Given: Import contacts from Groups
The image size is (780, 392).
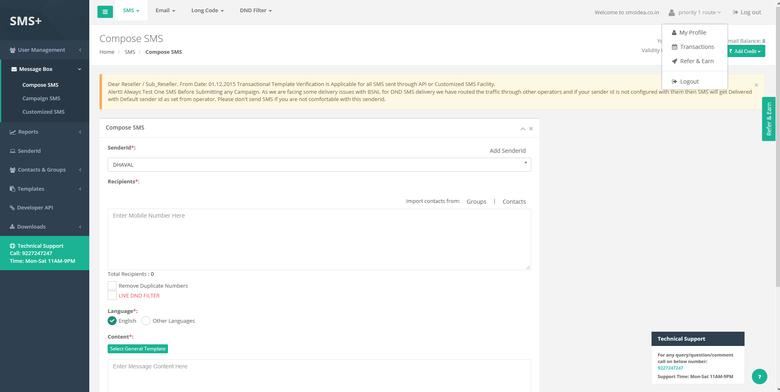Looking at the screenshot, I should (x=476, y=201).
